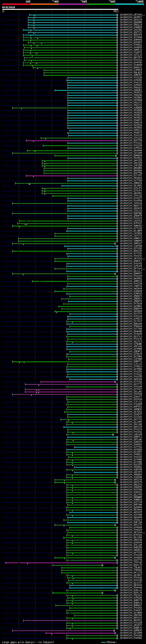Click the green ~80% identity legend segment

pyautogui.click(x=101, y=4)
